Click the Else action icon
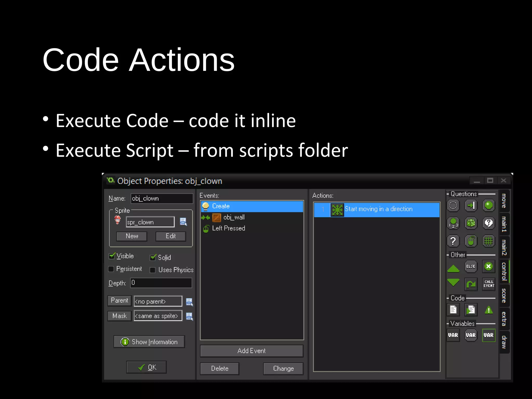 [471, 267]
